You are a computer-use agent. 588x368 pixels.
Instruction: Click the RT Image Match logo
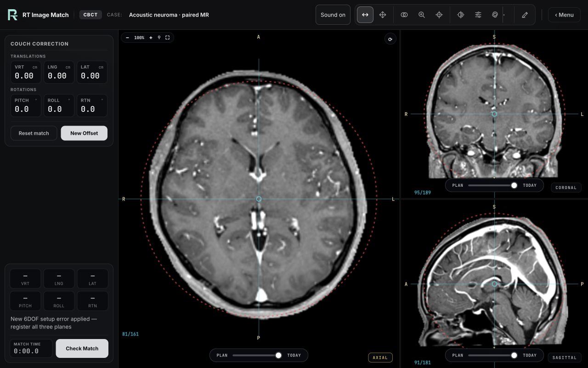coord(12,15)
